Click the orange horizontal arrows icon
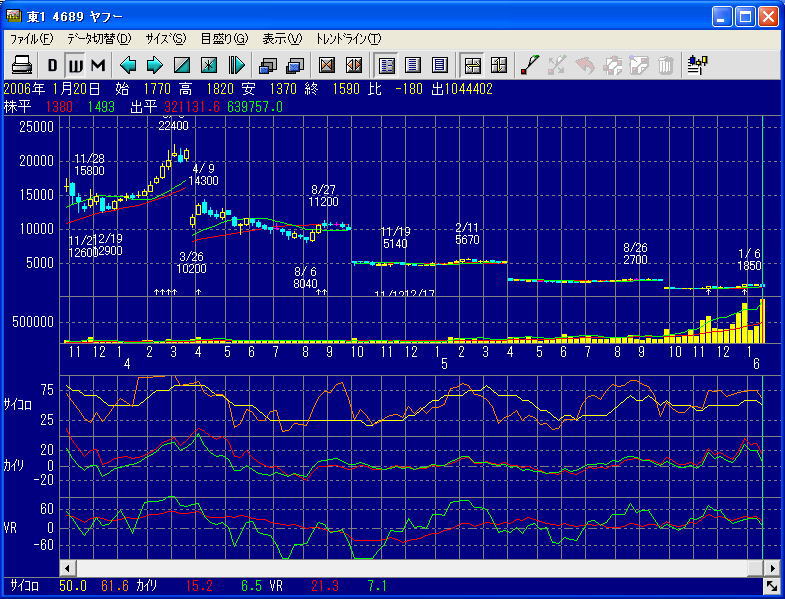 click(353, 65)
